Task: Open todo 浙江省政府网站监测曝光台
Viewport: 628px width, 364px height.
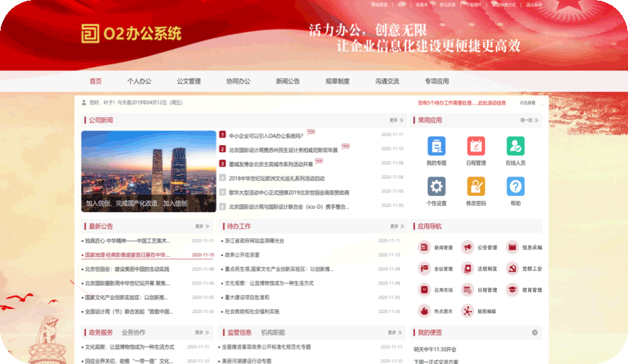Action: pyautogui.click(x=254, y=241)
